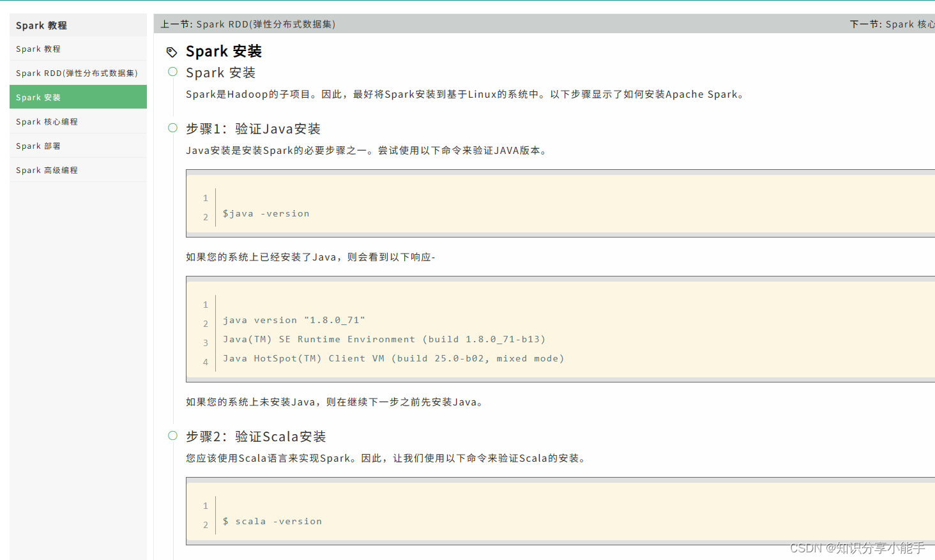Click the Java HotSpot(TM) Client VM line
This screenshot has width=935, height=560.
(393, 359)
